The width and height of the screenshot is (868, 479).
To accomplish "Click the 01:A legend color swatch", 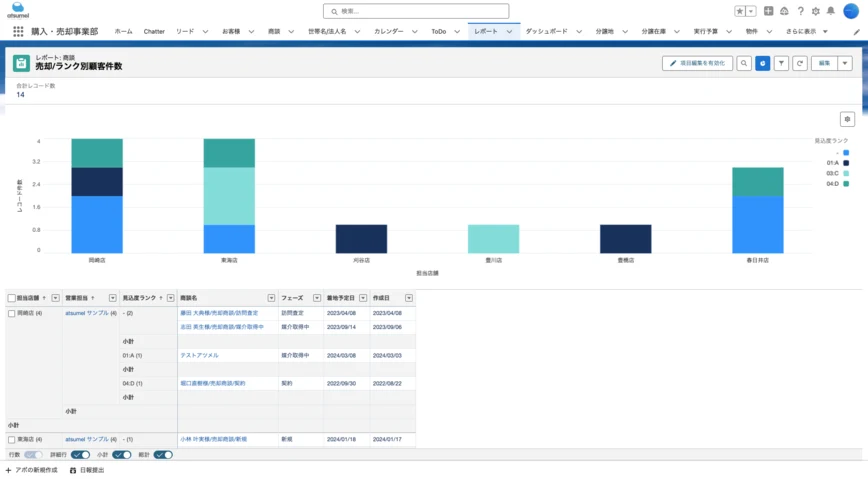I will coord(846,163).
